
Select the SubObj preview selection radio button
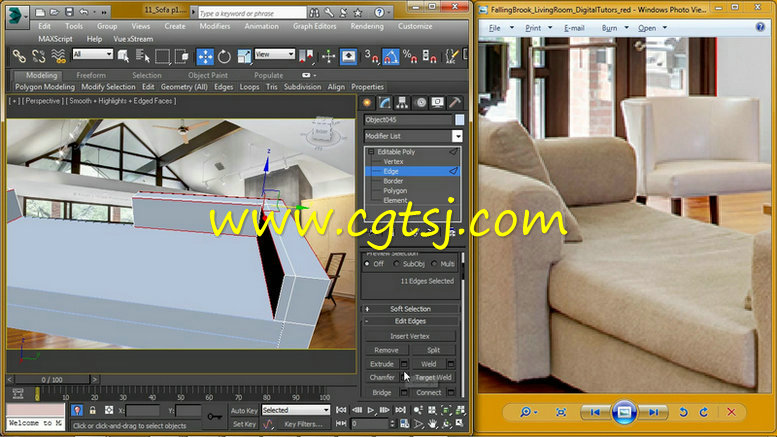pyautogui.click(x=396, y=264)
